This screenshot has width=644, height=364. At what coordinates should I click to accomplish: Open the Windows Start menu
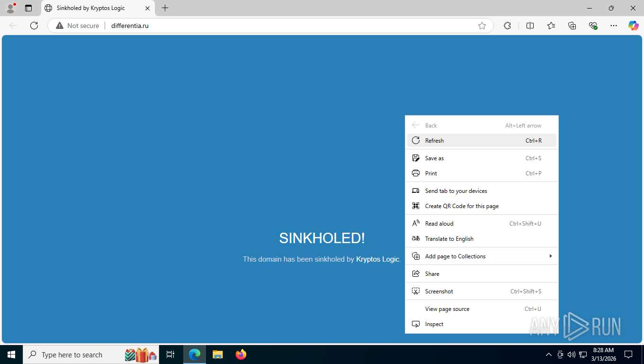click(x=11, y=355)
